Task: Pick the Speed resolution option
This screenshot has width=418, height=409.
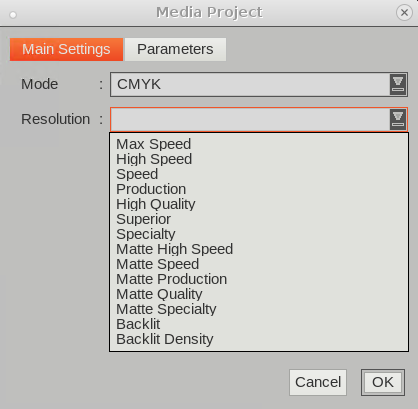Action: point(259,174)
